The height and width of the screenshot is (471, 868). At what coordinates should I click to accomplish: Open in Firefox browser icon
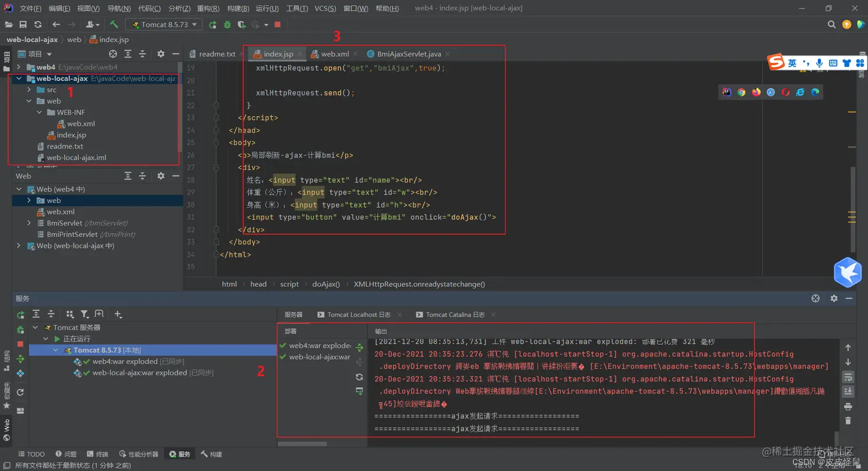coord(756,92)
